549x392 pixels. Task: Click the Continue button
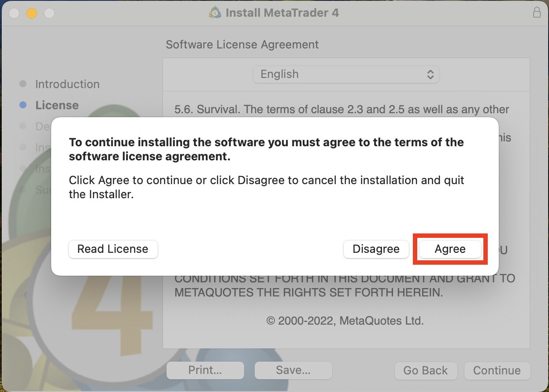tap(497, 370)
